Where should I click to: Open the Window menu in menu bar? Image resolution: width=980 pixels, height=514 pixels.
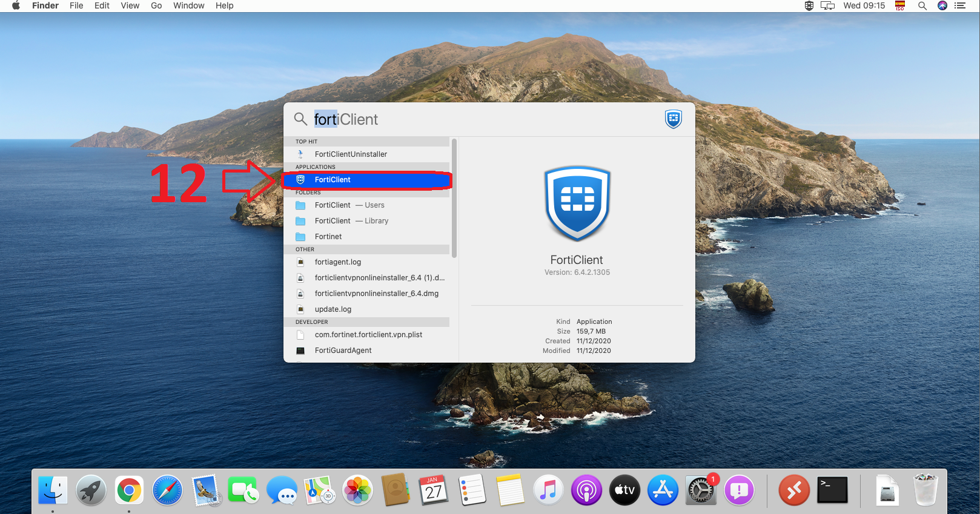[x=188, y=5]
